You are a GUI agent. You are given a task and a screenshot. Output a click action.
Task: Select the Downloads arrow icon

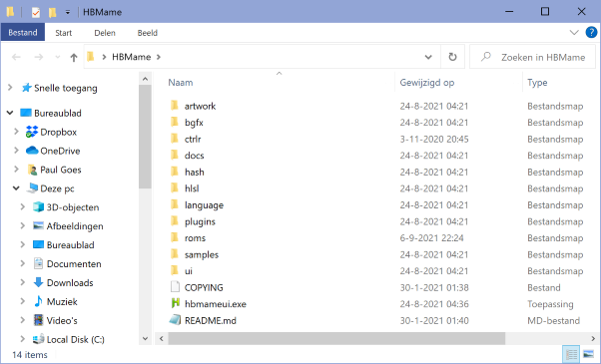[38, 283]
